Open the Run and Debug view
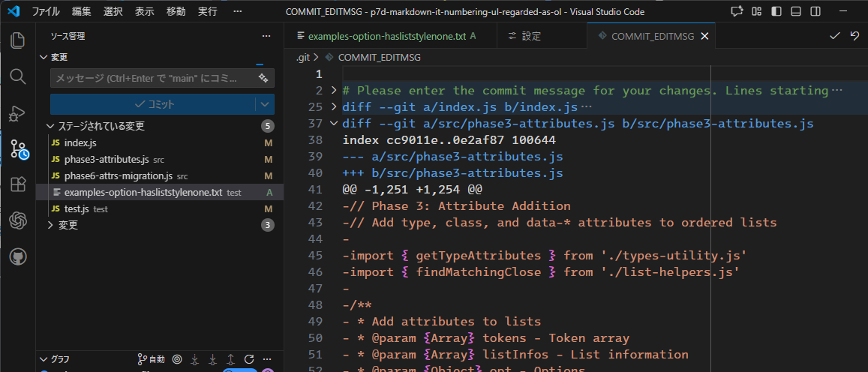This screenshot has width=868, height=372. click(x=17, y=113)
